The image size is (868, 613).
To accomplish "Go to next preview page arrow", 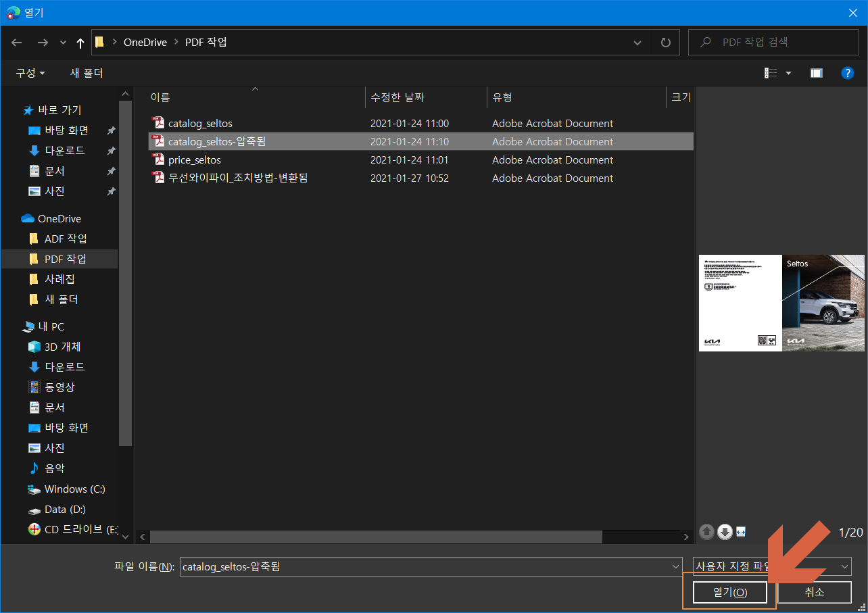I will tap(725, 532).
